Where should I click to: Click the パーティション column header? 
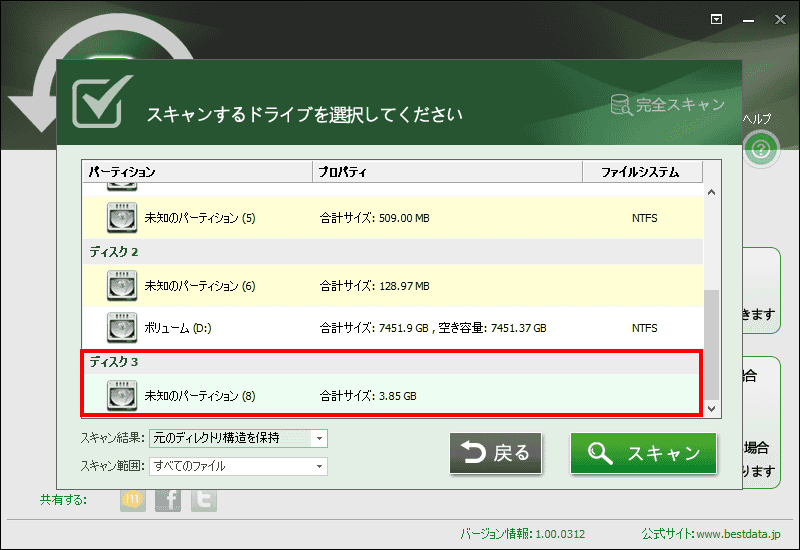[x=197, y=172]
